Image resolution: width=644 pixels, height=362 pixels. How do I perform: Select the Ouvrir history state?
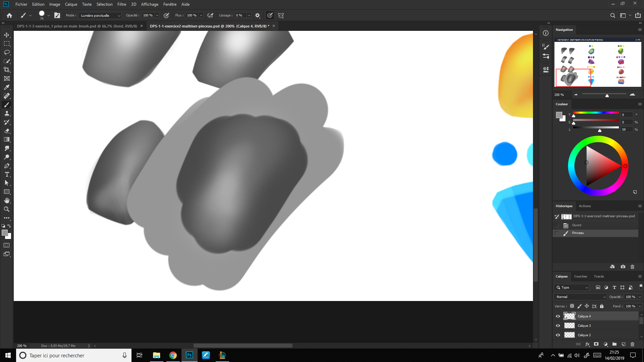[577, 225]
